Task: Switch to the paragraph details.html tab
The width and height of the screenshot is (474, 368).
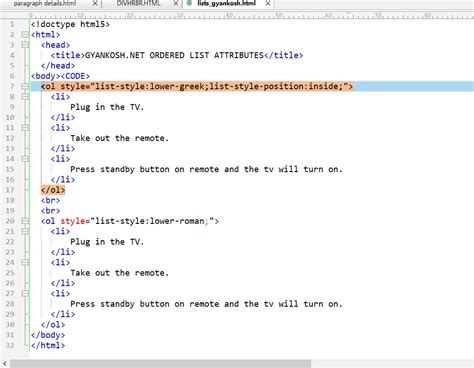Action: click(45, 3)
